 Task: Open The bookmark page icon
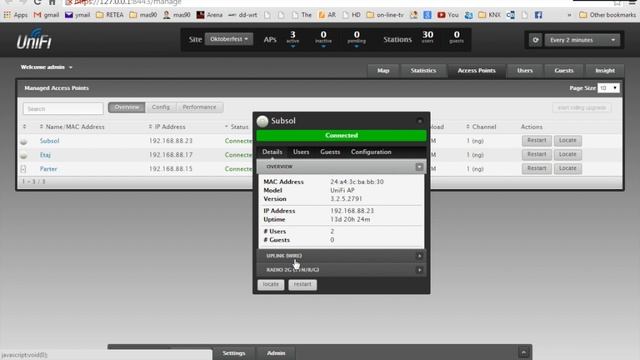[295, 15]
